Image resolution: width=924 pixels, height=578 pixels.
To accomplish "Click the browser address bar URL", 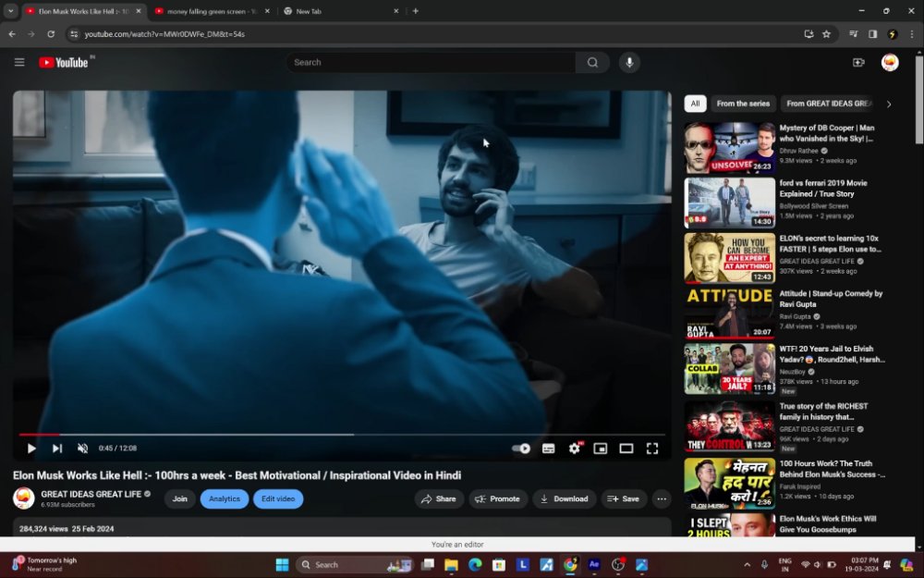I will pos(164,34).
